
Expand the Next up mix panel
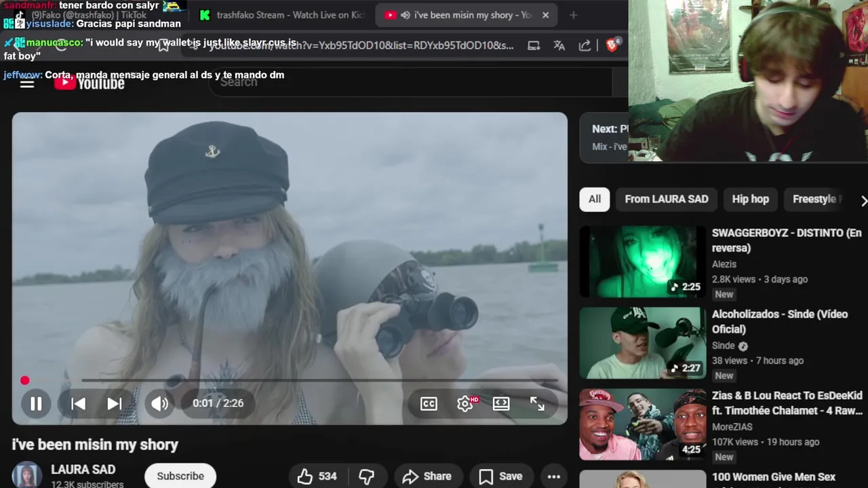604,138
